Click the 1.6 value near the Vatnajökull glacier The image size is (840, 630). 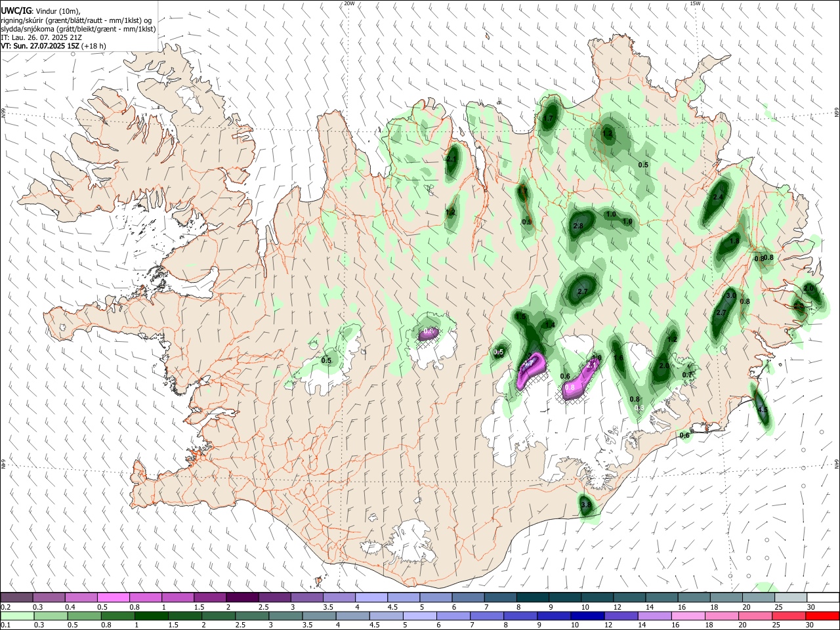(618, 358)
